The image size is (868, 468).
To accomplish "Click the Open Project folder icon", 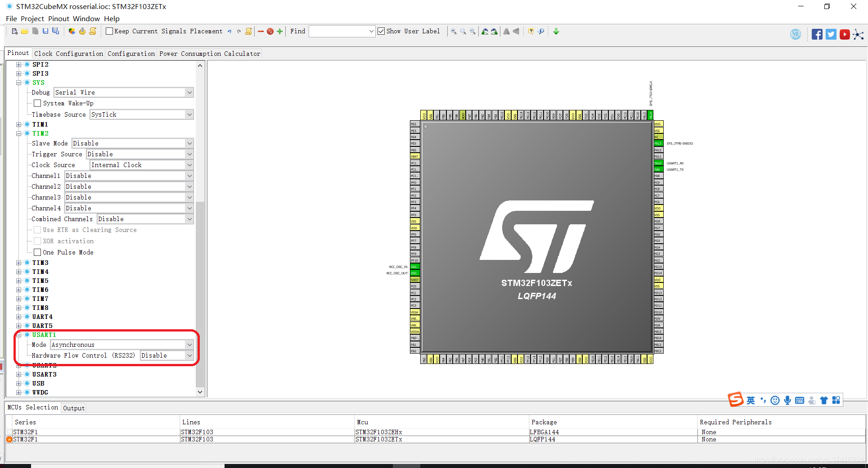I will click(25, 31).
